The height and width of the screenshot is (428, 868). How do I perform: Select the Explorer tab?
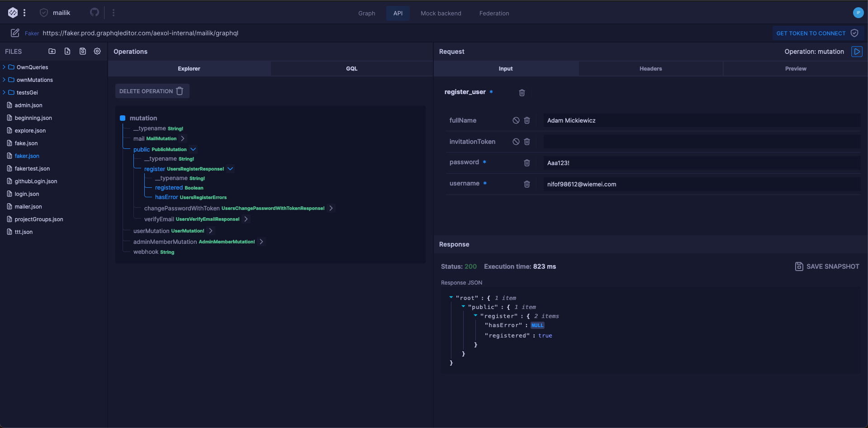(x=189, y=69)
